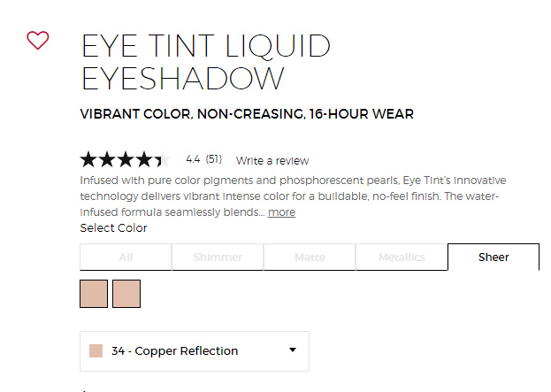Click the Eye Tint Liquid Eyeshadow title
Image resolution: width=551 pixels, height=392 pixels.
coord(206,62)
